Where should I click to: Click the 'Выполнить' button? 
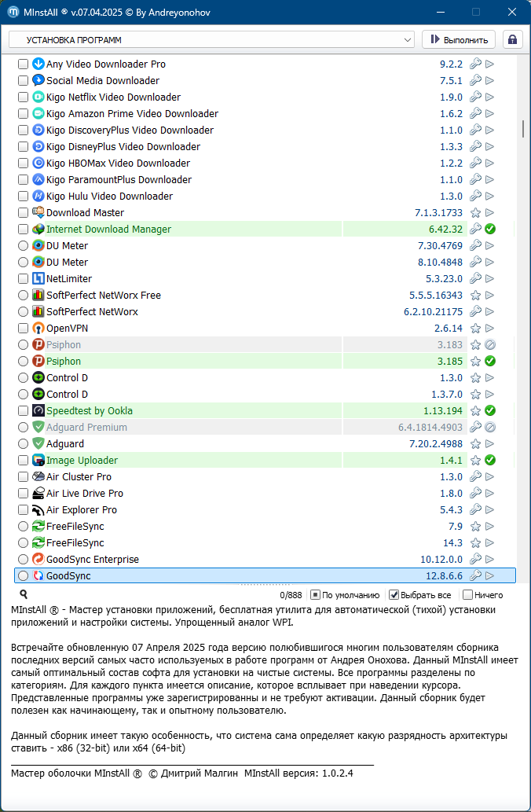459,40
